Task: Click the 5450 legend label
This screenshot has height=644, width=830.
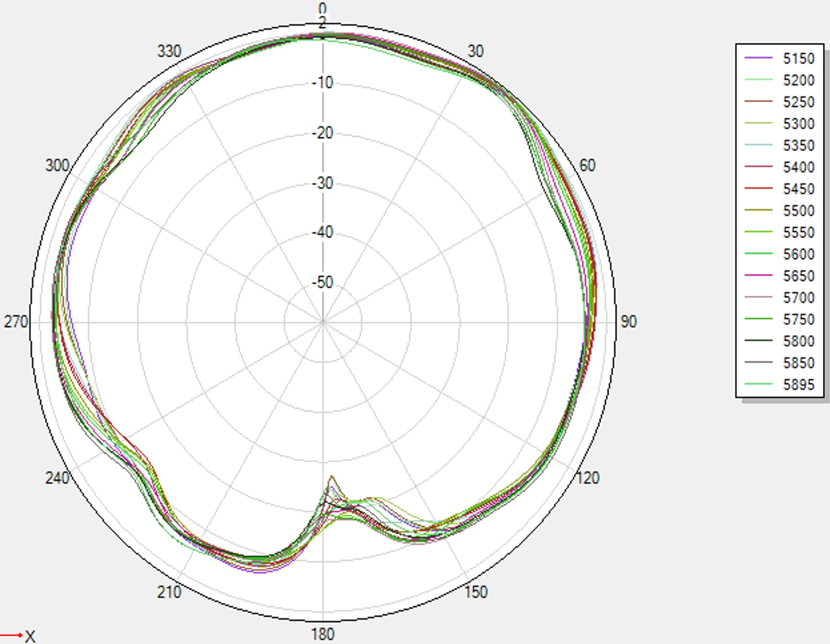Action: 799,189
